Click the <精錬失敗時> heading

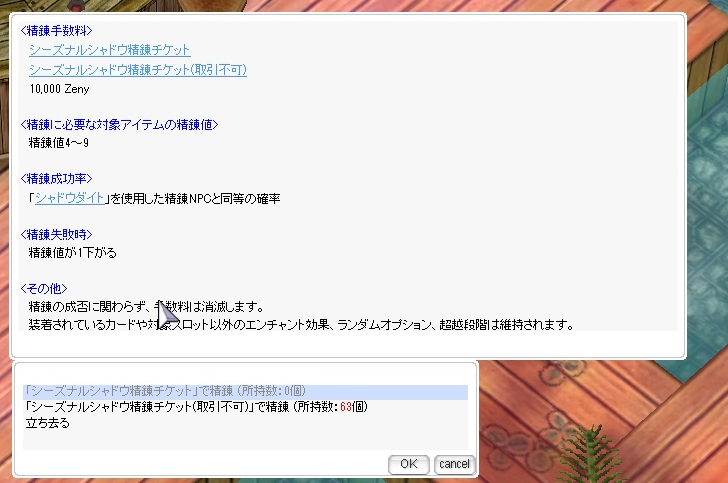[x=56, y=235]
